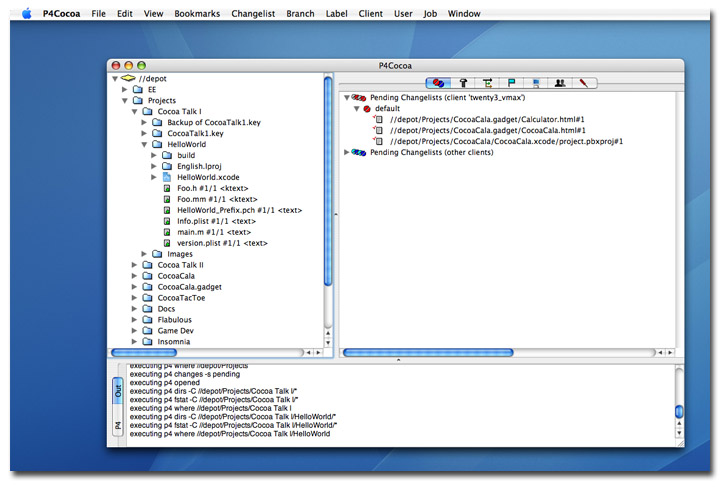
Task: Click the HelloWorld_Prefix.pch file icon
Action: (x=167, y=210)
